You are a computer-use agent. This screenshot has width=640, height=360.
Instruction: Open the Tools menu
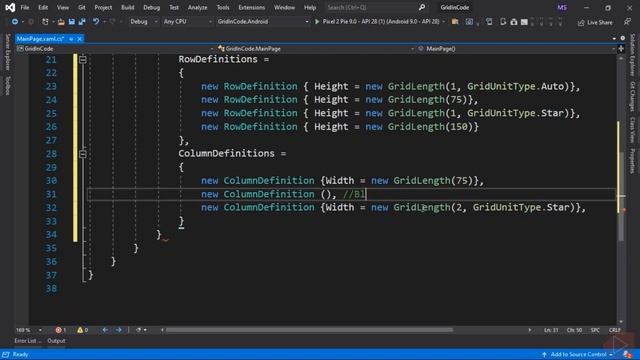223,7
